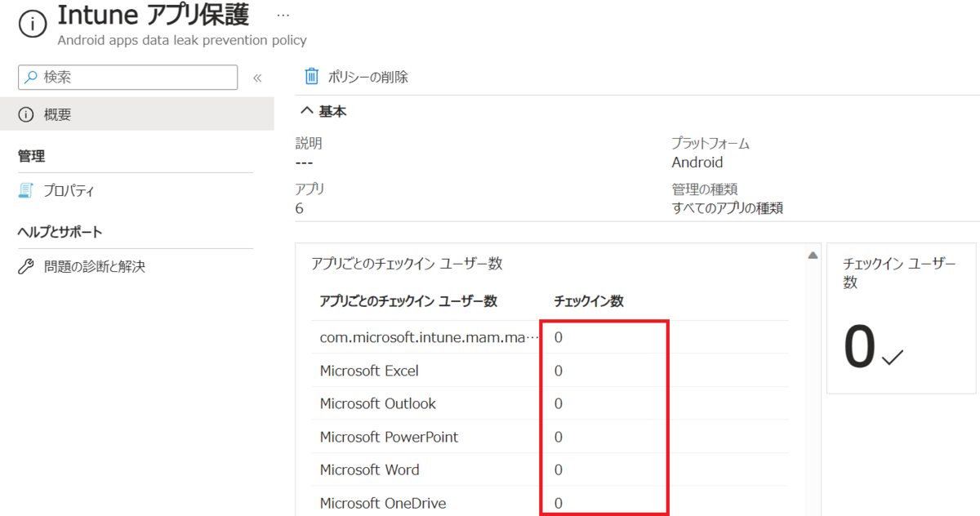Open the ellipsis menu next to the title
980x516 pixels.
click(283, 16)
